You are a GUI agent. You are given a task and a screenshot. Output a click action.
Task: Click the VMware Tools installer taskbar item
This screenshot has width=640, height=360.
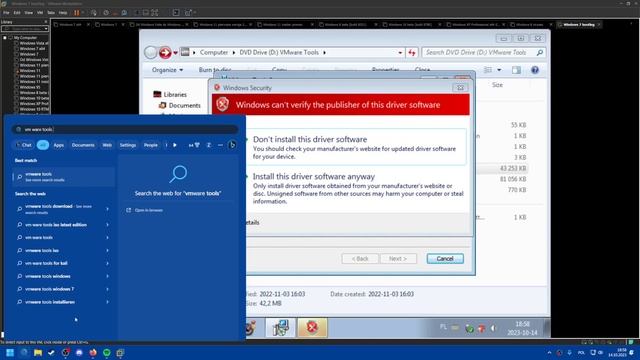coord(280,327)
